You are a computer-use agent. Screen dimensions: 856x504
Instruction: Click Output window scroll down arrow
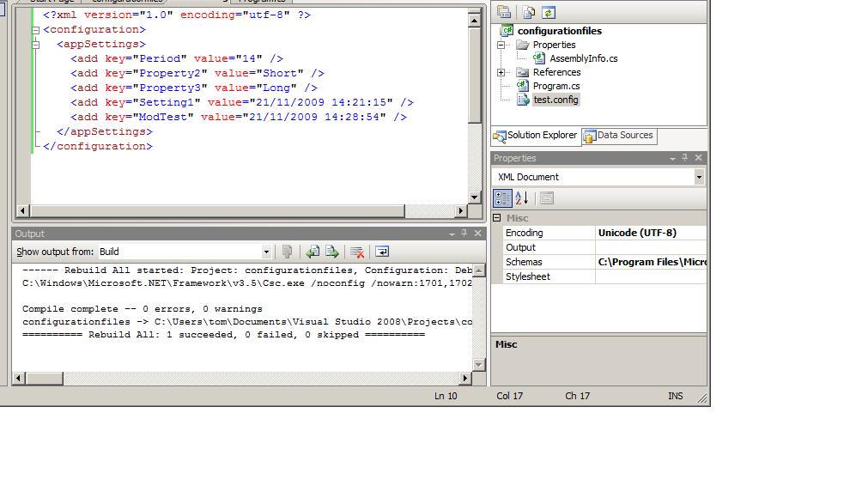(x=479, y=364)
